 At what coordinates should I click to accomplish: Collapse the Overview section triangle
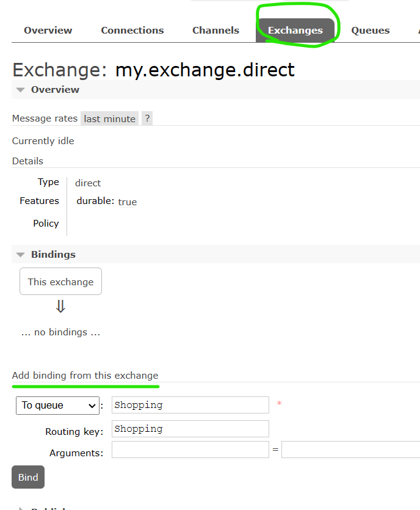(21, 90)
